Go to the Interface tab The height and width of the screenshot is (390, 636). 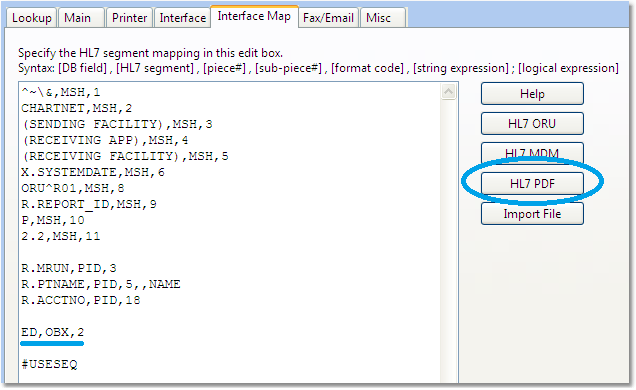(x=183, y=18)
